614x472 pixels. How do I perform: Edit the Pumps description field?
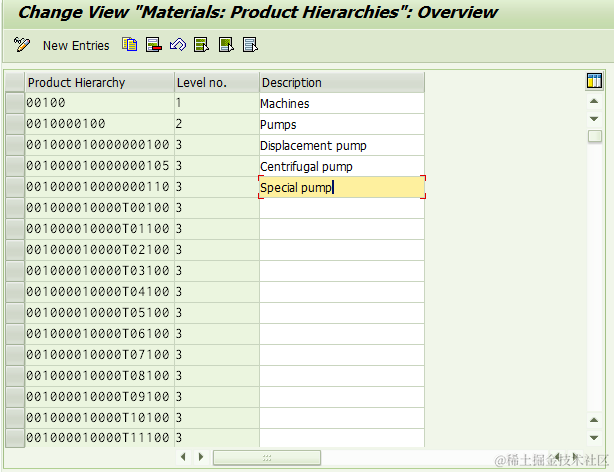point(342,125)
